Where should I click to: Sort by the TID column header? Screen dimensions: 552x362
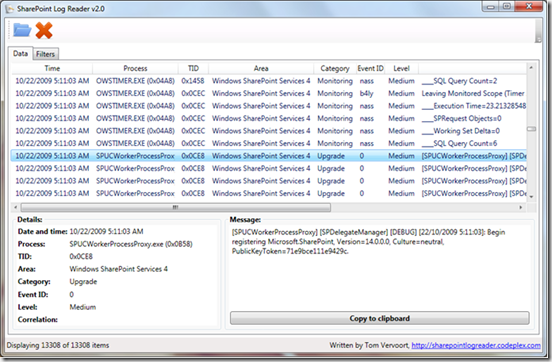pos(193,68)
